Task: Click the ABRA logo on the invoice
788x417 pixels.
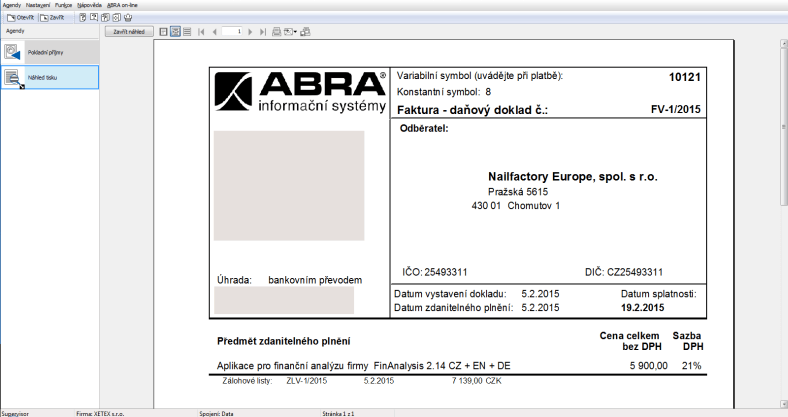Action: click(x=300, y=91)
